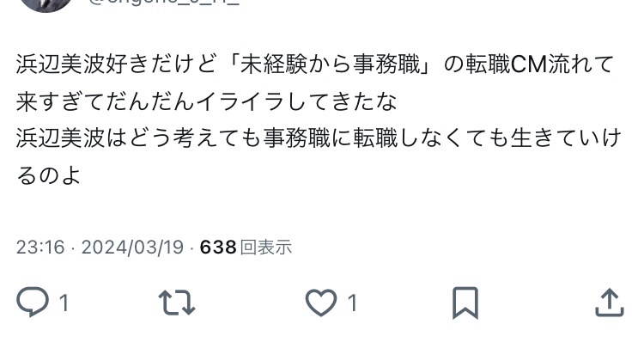The height and width of the screenshot is (361, 644).
Task: Click the 2024/03/19 post date
Action: click(132, 248)
